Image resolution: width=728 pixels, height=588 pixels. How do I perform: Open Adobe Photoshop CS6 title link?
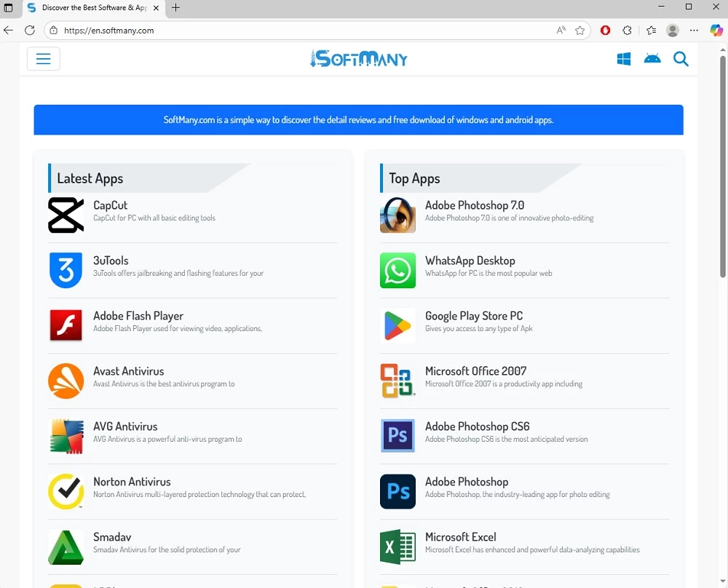pyautogui.click(x=477, y=426)
